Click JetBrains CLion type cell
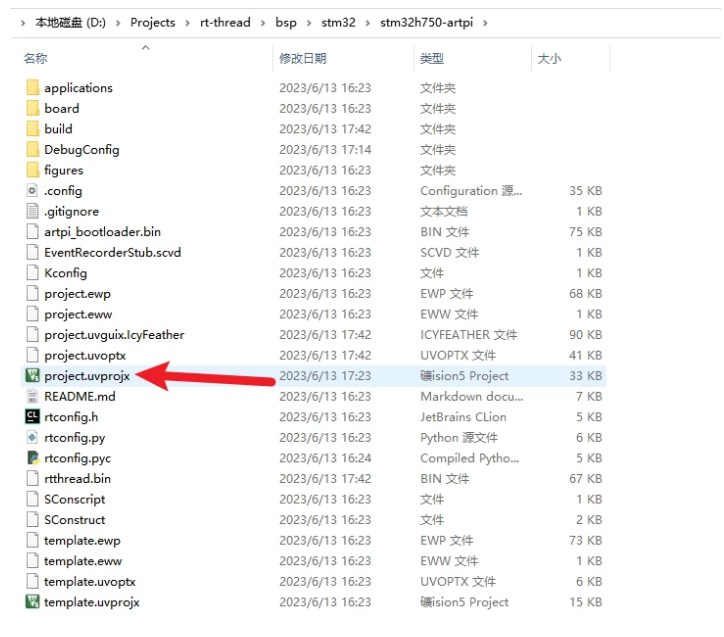 click(463, 417)
